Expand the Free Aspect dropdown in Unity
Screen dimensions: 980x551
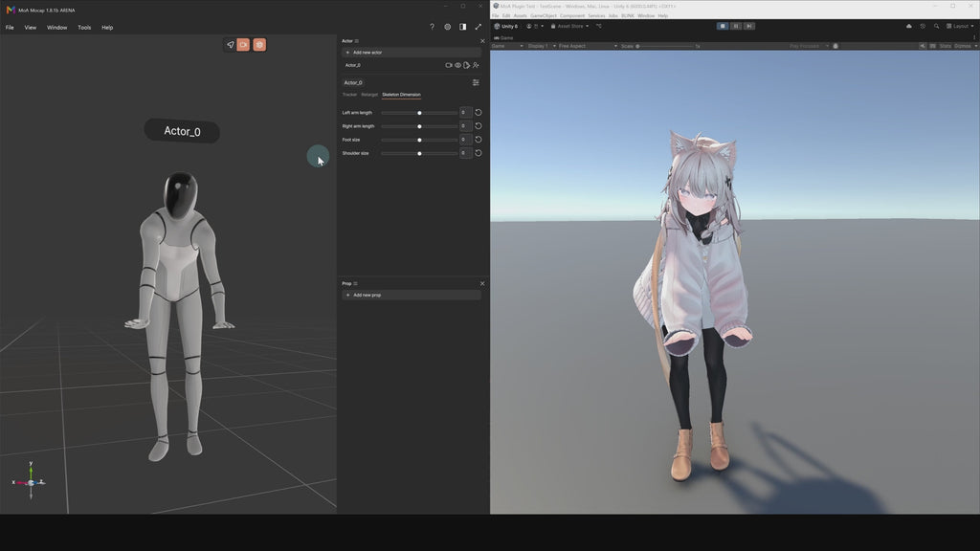coord(588,46)
